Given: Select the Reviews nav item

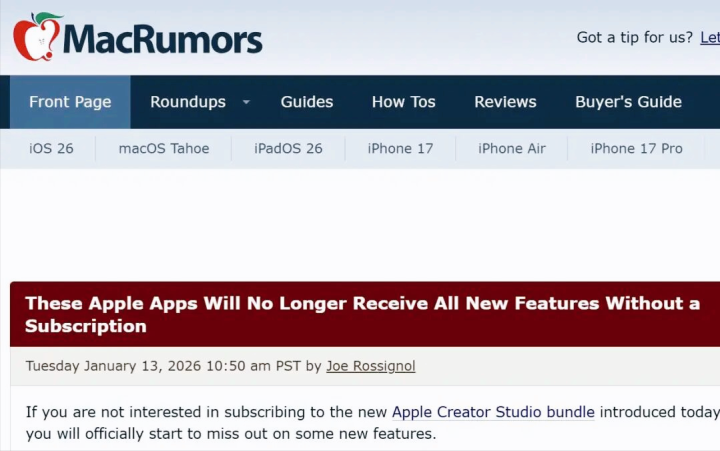Looking at the screenshot, I should 505,102.
